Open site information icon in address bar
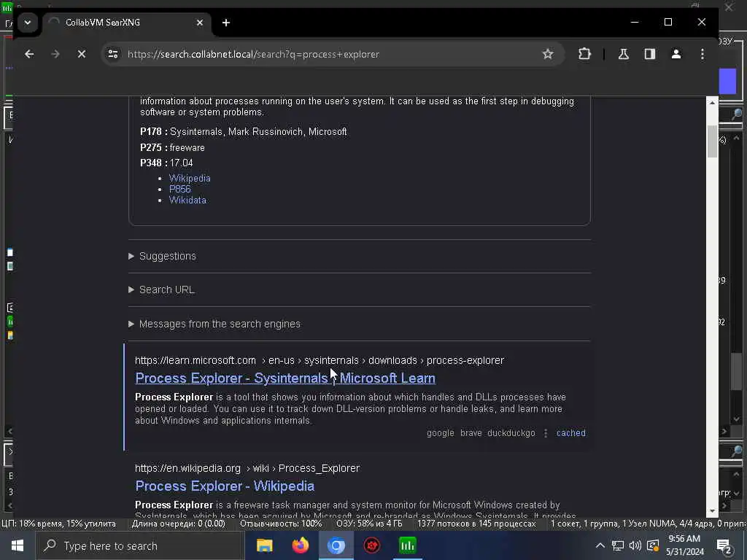Image resolution: width=747 pixels, height=560 pixels. tap(113, 54)
